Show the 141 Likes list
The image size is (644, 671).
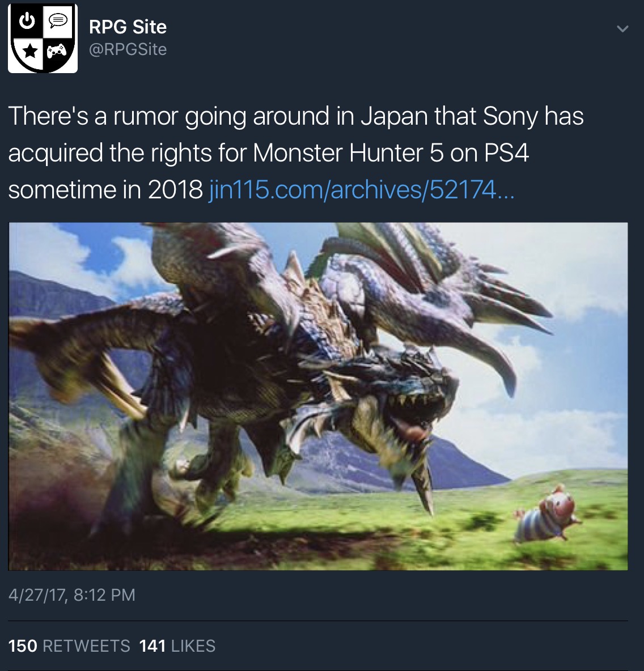pyautogui.click(x=177, y=645)
